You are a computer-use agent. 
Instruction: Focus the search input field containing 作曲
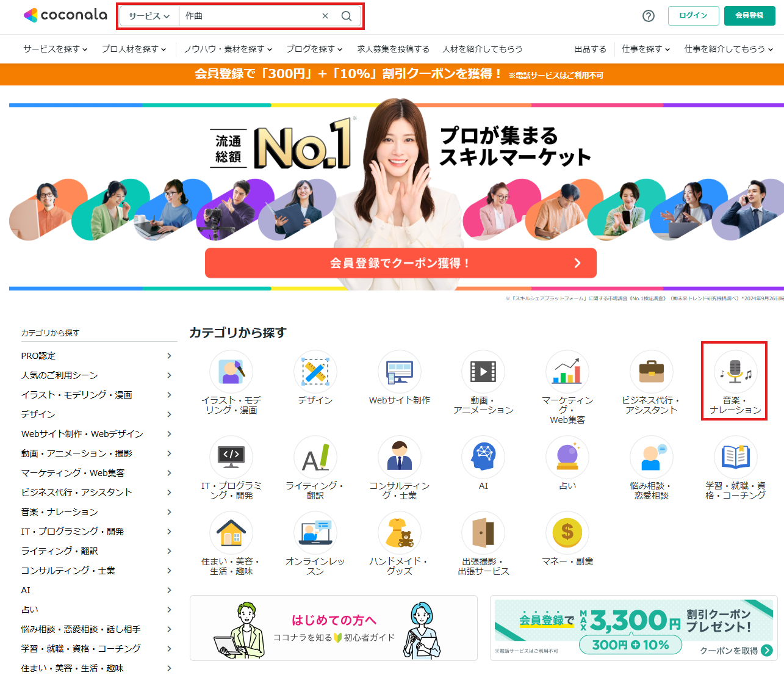coord(250,16)
